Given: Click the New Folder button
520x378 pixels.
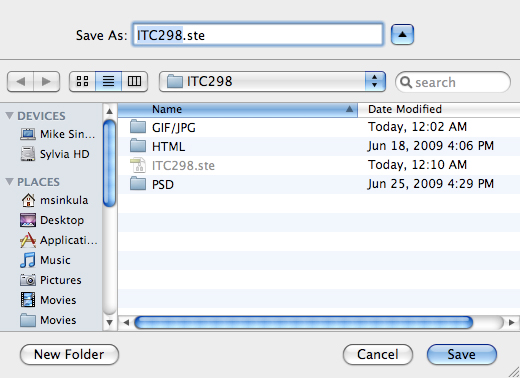Looking at the screenshot, I should 69,354.
